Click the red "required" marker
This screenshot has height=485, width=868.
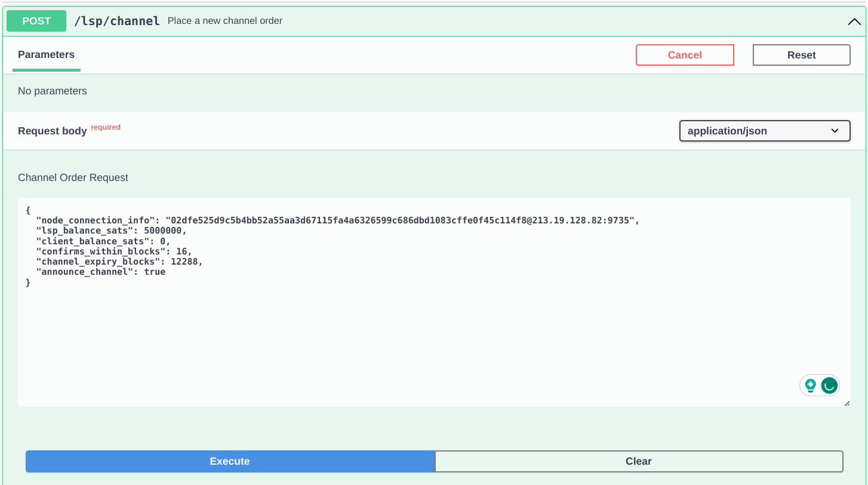[x=106, y=127]
